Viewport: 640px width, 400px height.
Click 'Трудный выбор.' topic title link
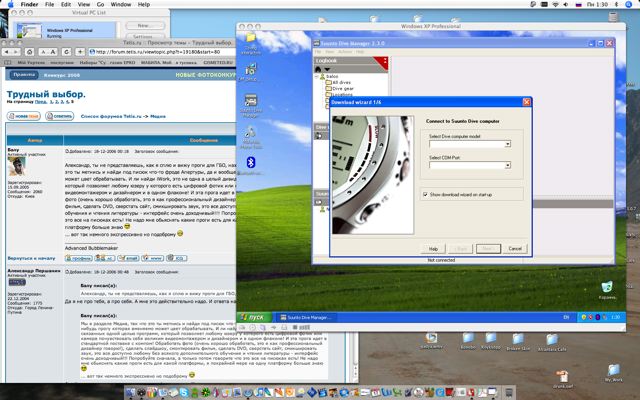(x=46, y=94)
